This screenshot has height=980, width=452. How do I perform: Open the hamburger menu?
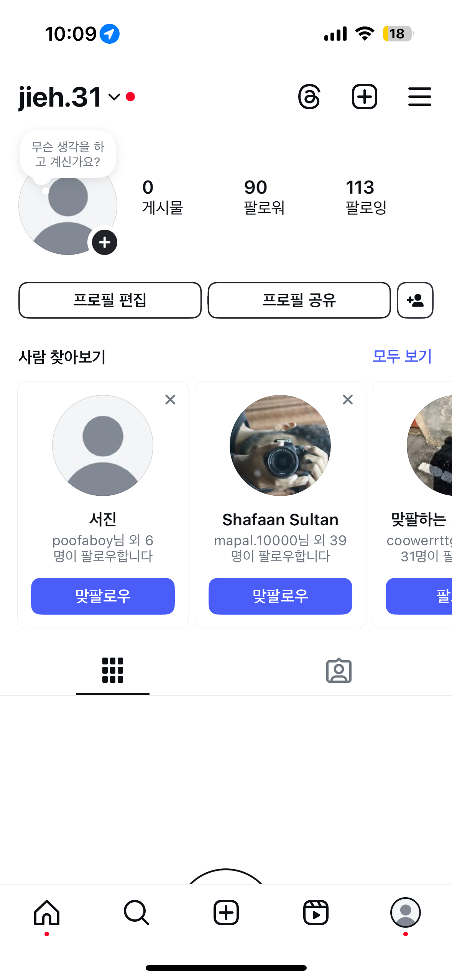coord(419,97)
